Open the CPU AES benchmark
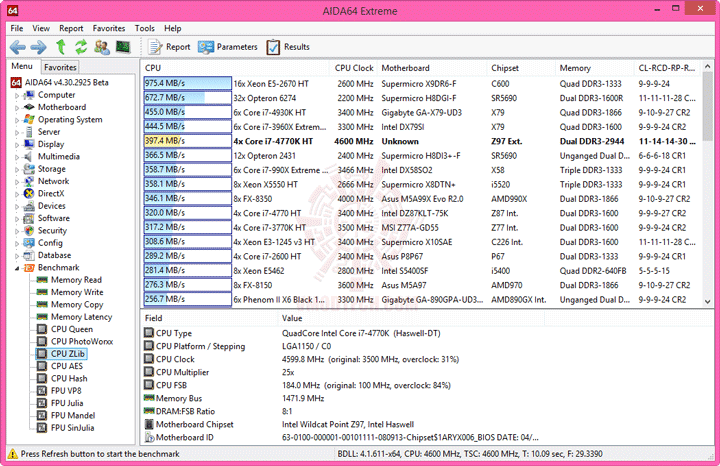This screenshot has width=720, height=466. pyautogui.click(x=67, y=366)
